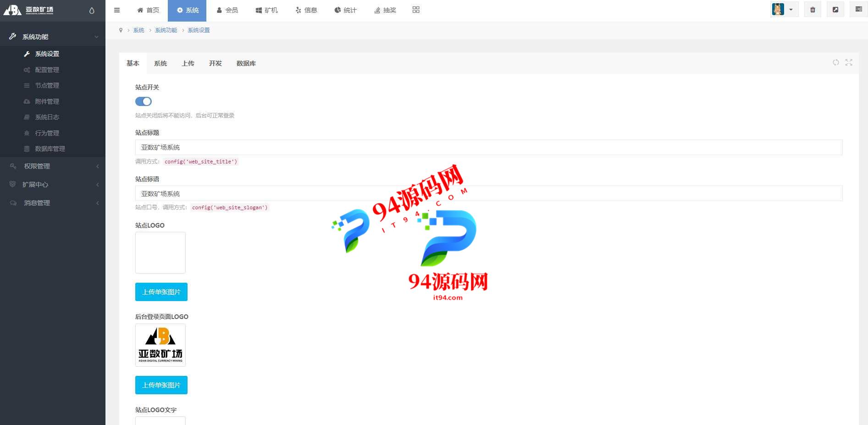Click the 后台登录页面LOGO thumbnail image
This screenshot has width=868, height=425.
click(x=160, y=345)
